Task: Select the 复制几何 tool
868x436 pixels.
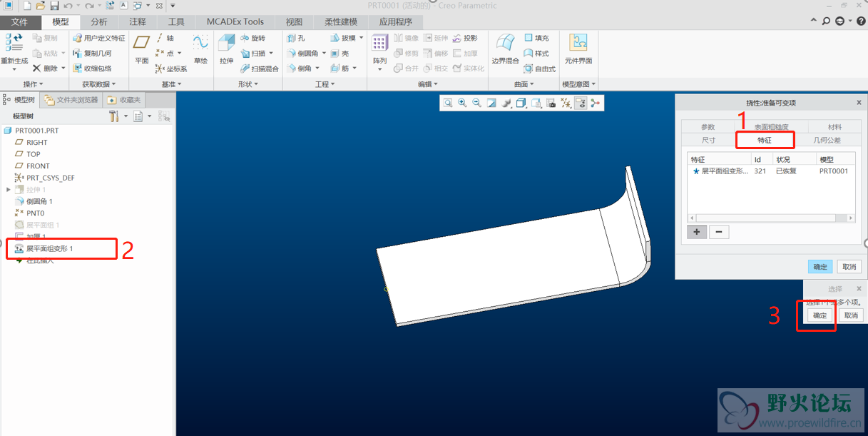Action: (93, 53)
